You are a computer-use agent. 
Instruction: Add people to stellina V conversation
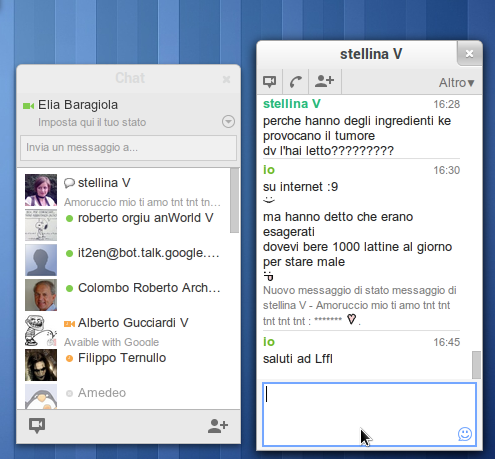[324, 81]
